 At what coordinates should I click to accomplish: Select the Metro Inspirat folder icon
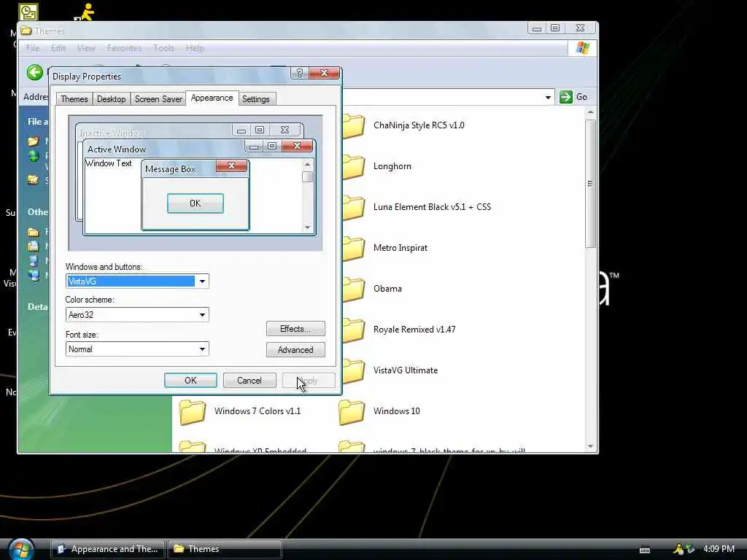(x=354, y=249)
